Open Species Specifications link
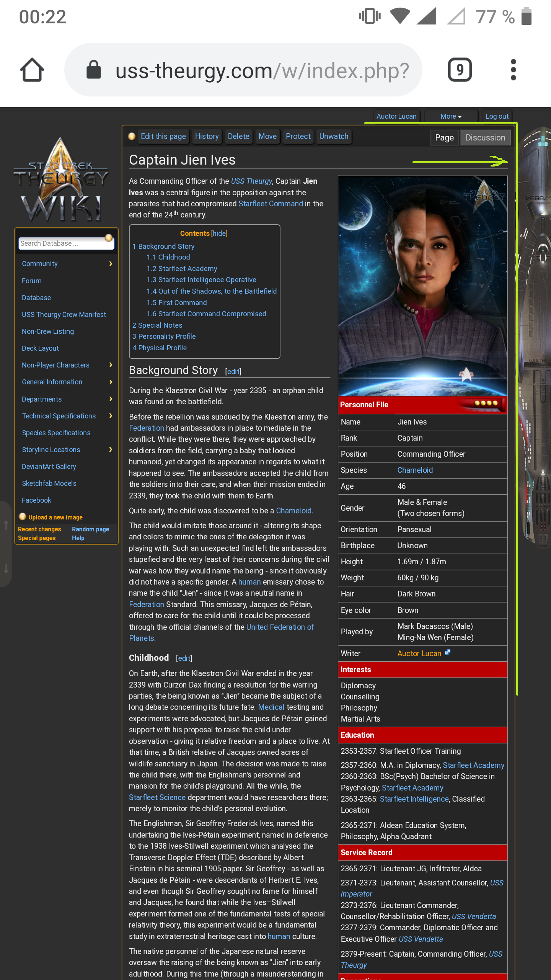551x980 pixels. [x=56, y=433]
